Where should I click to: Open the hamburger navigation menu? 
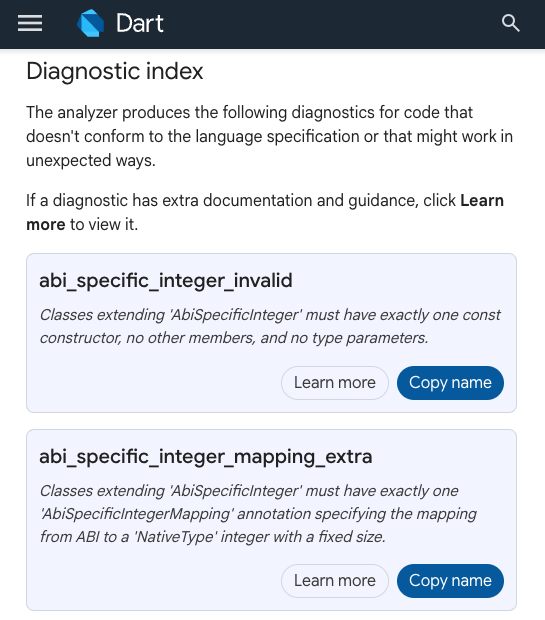(30, 23)
